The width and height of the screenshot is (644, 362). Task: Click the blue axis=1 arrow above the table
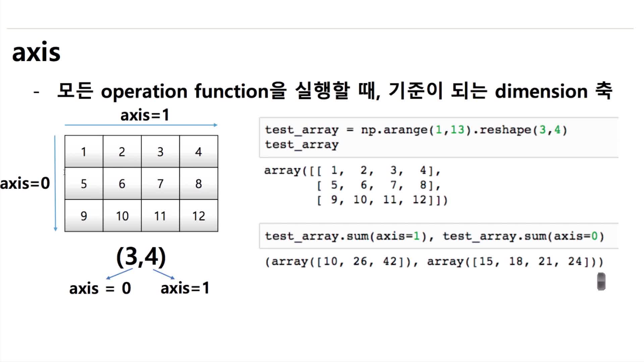click(141, 124)
